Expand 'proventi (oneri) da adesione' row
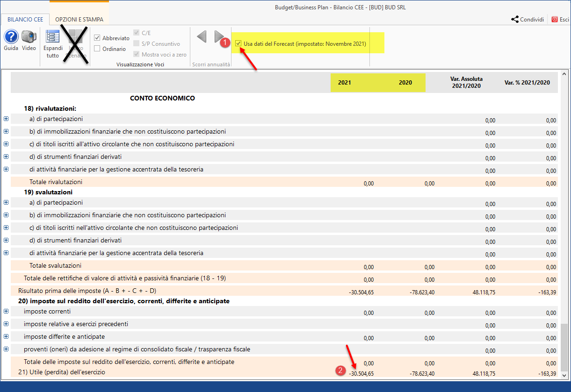 click(6, 349)
